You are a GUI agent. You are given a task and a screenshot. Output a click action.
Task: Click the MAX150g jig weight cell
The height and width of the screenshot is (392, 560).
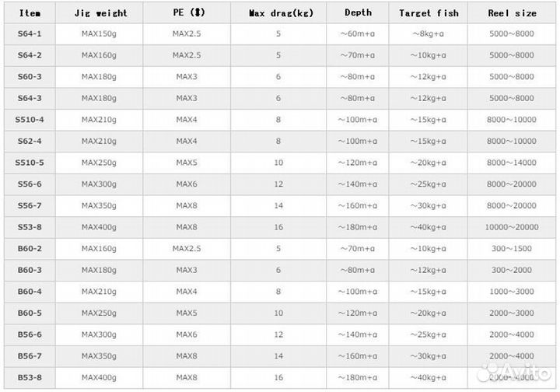coord(99,34)
